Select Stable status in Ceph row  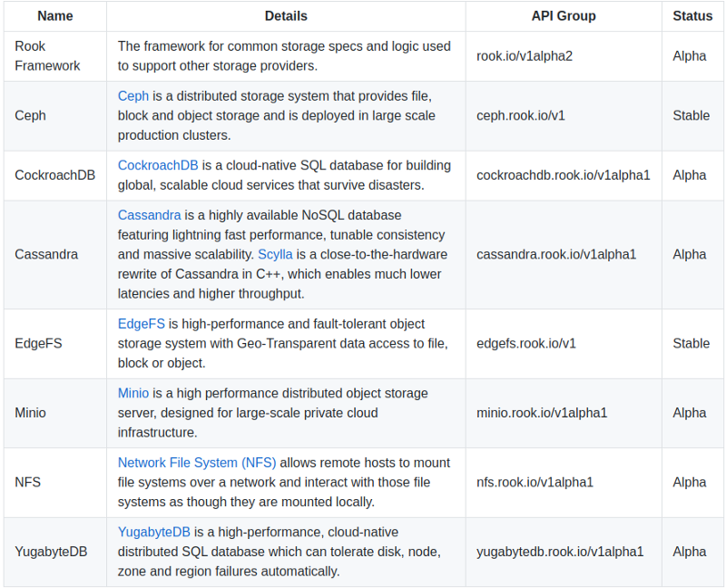tap(692, 115)
